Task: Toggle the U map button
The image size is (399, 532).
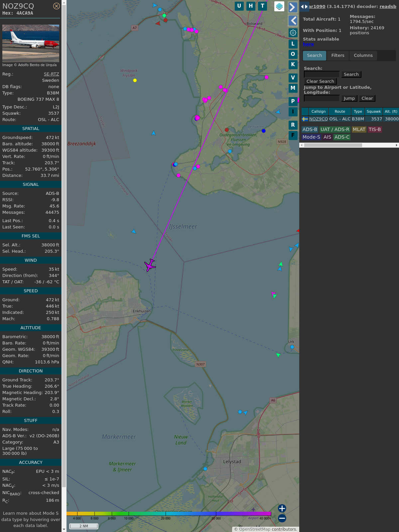Action: click(x=239, y=6)
